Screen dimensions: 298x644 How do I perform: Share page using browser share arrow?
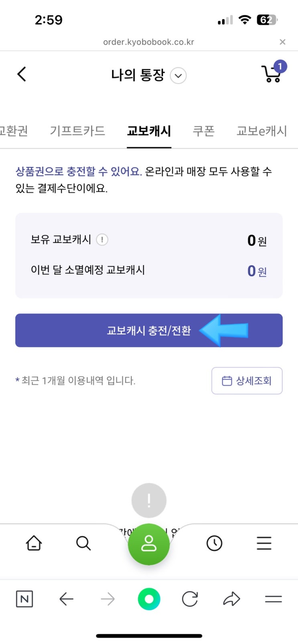(231, 599)
